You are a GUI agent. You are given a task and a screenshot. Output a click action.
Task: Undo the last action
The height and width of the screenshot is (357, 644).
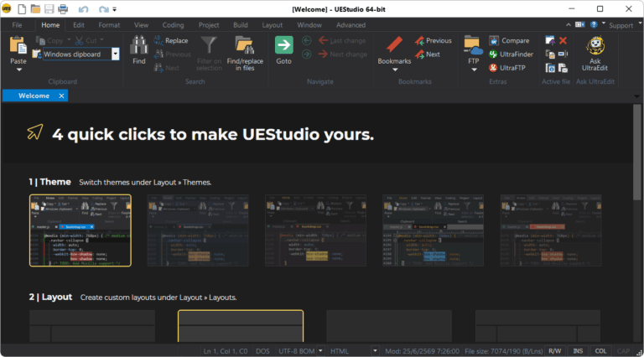coord(83,9)
